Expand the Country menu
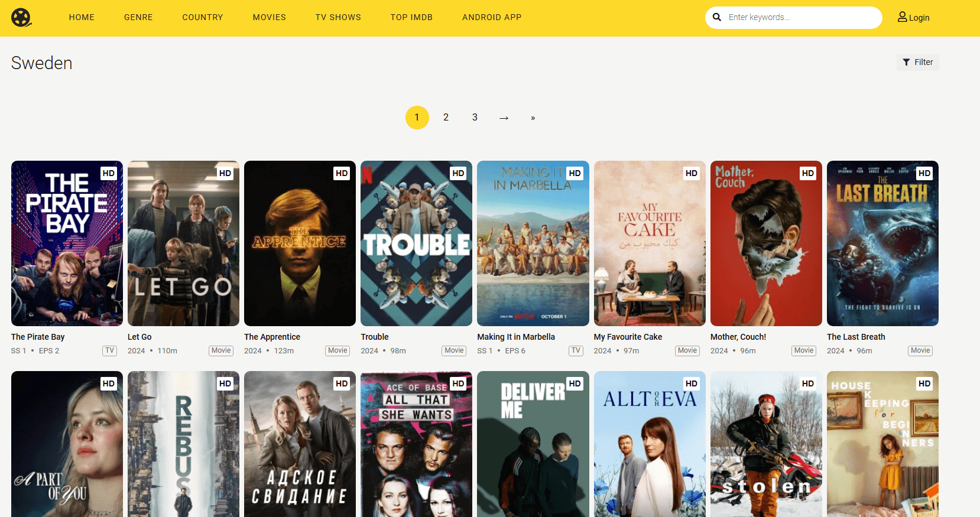This screenshot has height=517, width=980. tap(203, 18)
